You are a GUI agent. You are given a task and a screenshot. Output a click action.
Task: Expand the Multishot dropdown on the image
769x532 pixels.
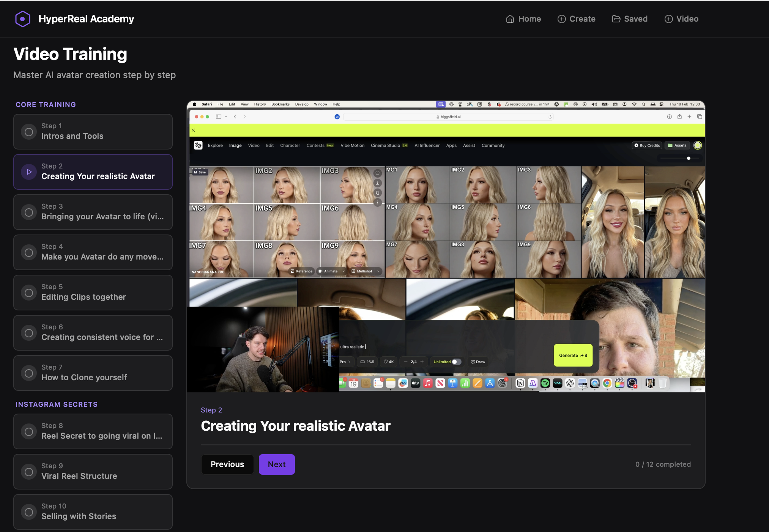point(378,271)
